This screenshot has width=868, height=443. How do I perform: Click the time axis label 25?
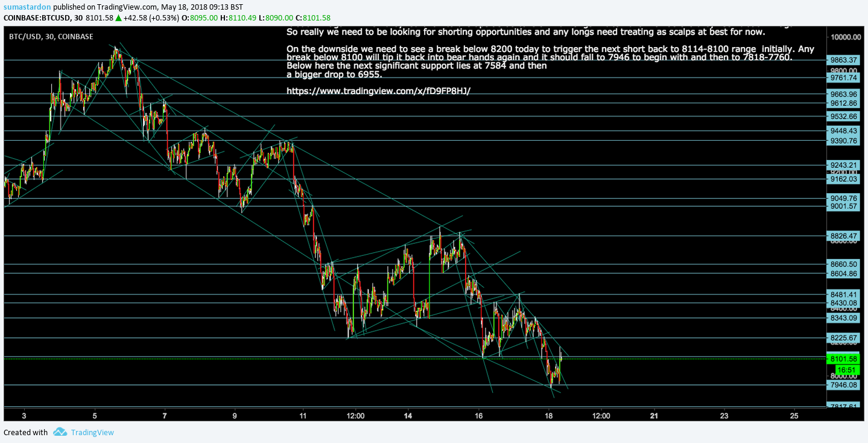794,416
